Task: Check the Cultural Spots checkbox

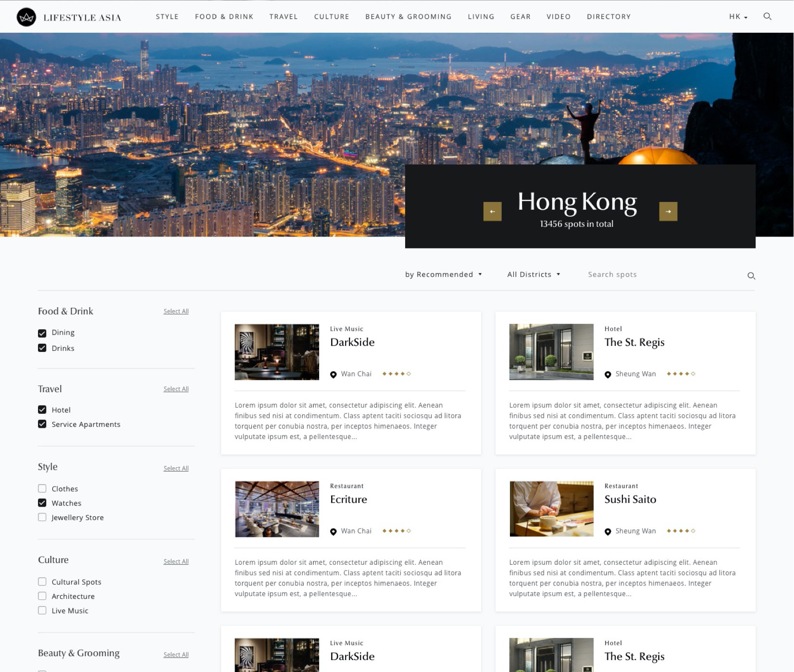Action: (42, 582)
